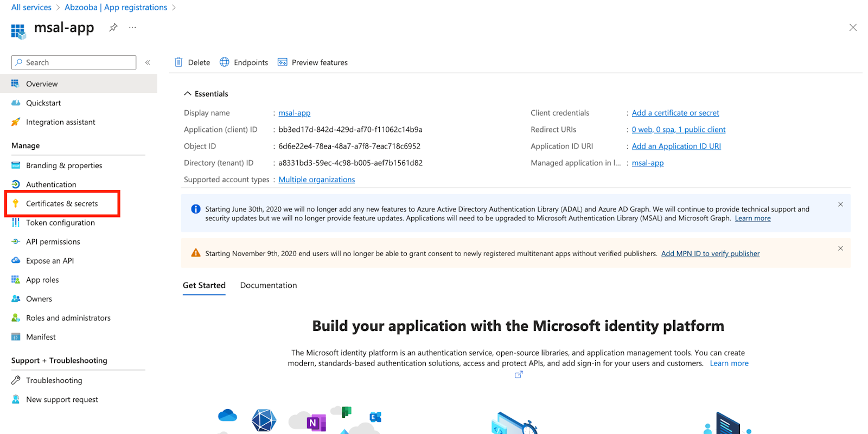Open the external link icon below Learn more

tap(519, 374)
